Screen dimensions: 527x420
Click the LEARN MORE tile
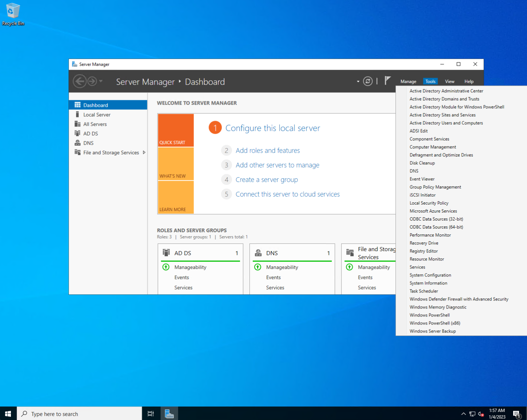coord(176,197)
